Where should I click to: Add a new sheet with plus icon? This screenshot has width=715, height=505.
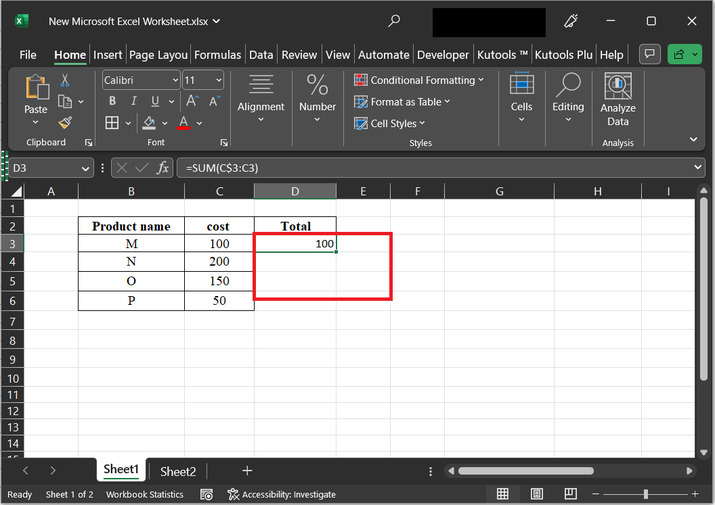pos(247,471)
